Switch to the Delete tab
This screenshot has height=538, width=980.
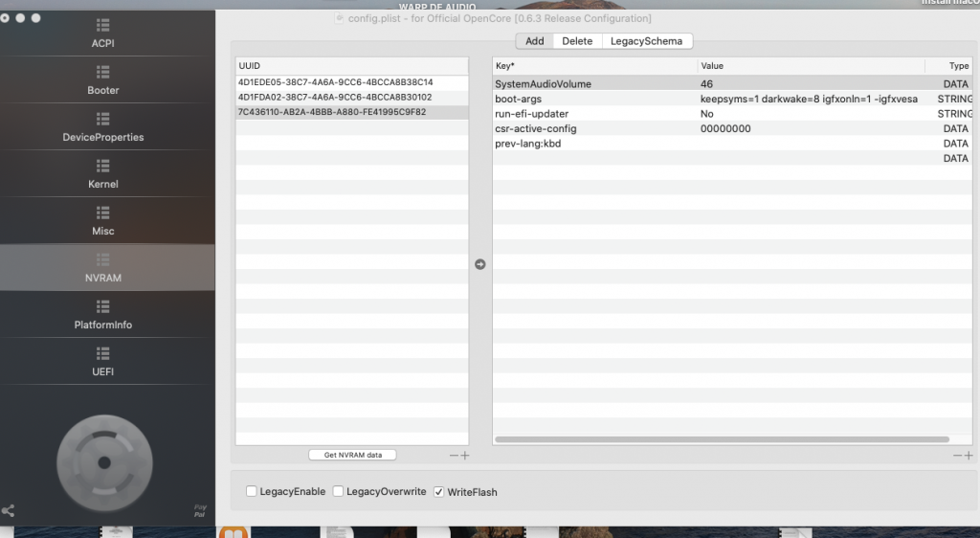(x=577, y=41)
